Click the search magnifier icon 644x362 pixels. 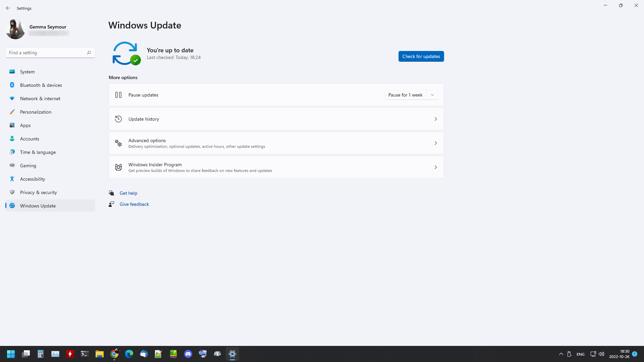click(x=89, y=53)
